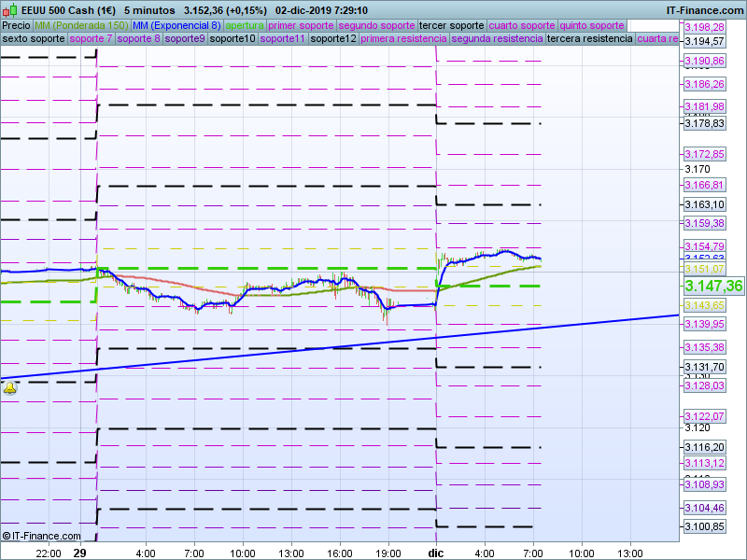Click the quinto soporte legend label
This screenshot has height=560, width=747.
pyautogui.click(x=592, y=25)
